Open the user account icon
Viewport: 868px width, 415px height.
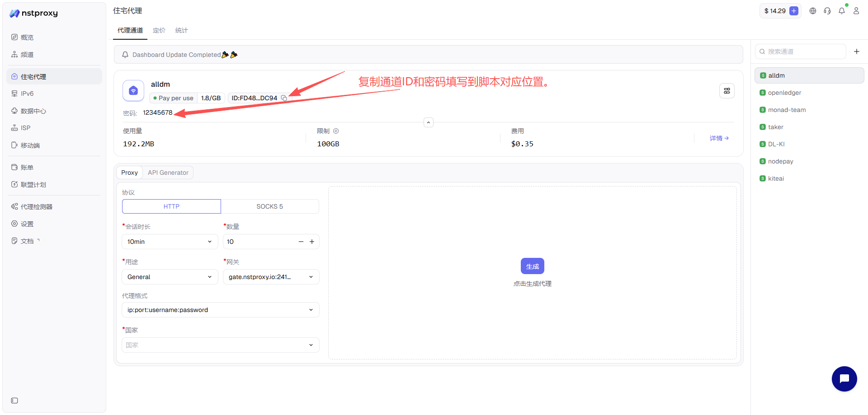tap(856, 11)
